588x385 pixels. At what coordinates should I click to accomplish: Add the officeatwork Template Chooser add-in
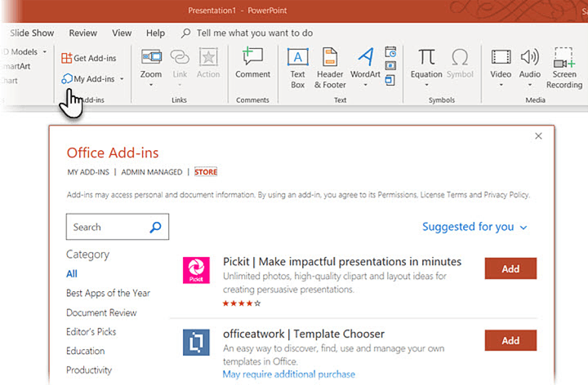pos(510,340)
